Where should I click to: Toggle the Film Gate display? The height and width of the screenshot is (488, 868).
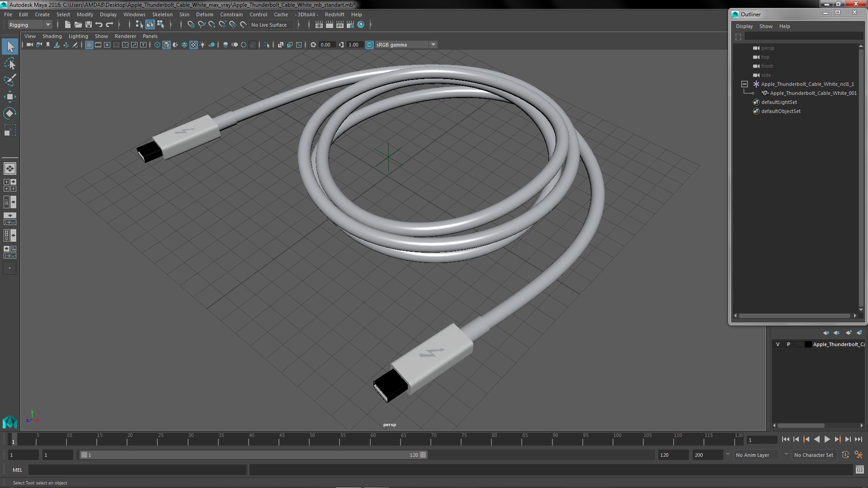(98, 45)
